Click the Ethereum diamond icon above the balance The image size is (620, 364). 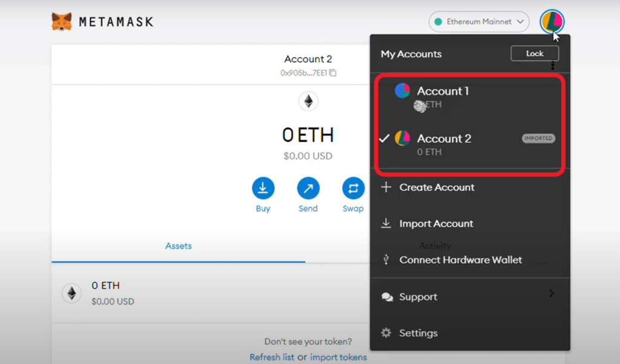click(x=308, y=102)
